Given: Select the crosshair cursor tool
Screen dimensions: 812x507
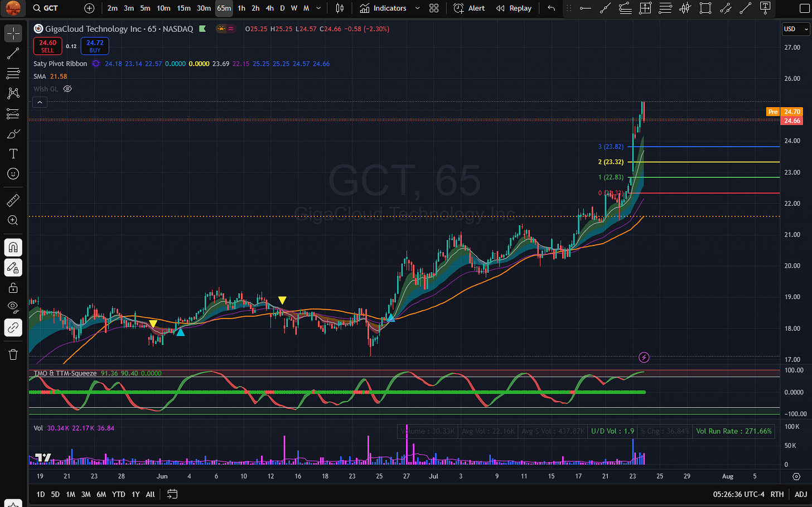Looking at the screenshot, I should [13, 33].
